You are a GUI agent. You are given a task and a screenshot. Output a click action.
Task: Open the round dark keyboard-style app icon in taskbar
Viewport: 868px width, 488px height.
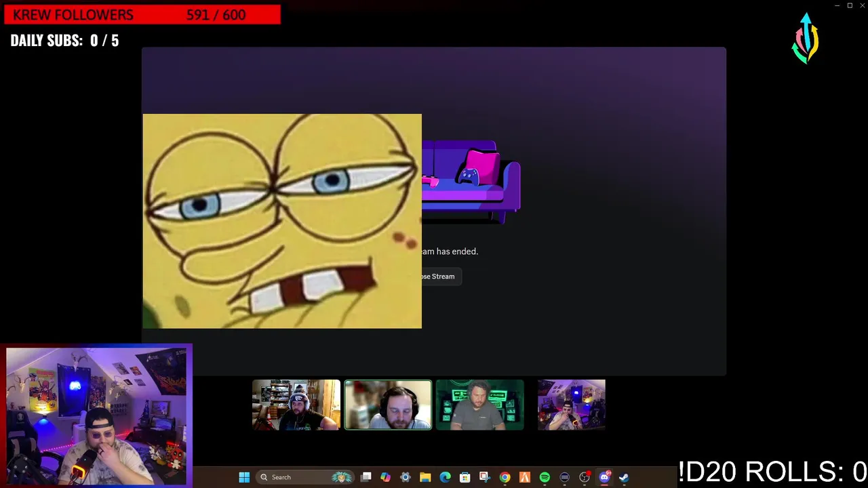pyautogui.click(x=564, y=477)
